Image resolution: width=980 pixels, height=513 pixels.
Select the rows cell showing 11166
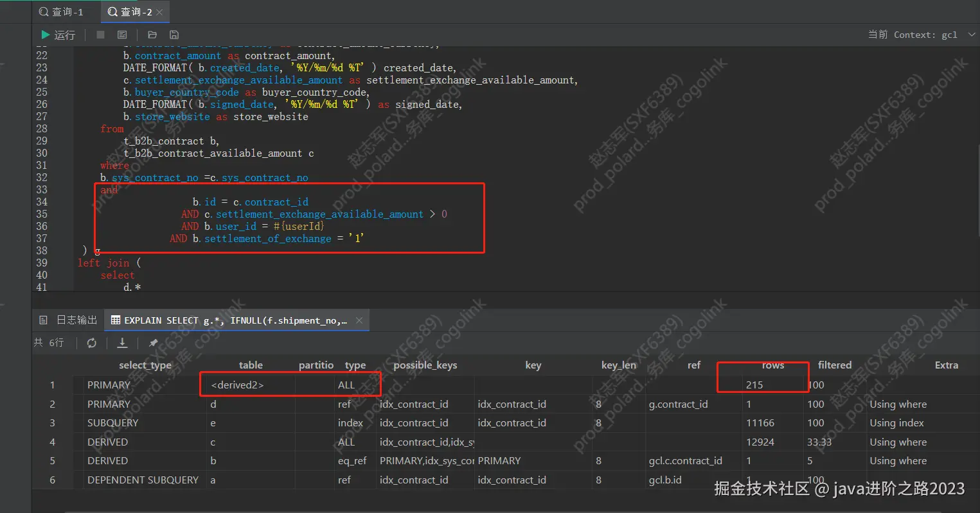[773, 423]
